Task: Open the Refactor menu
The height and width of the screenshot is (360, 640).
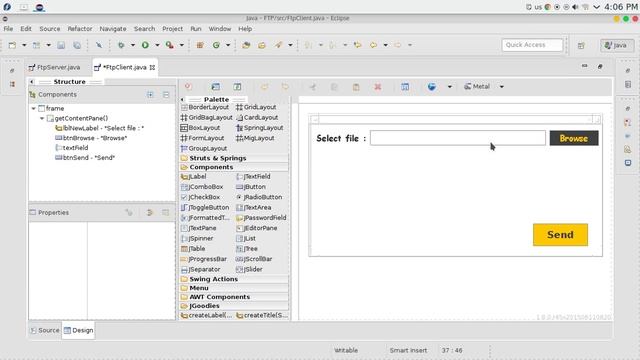Action: point(80,29)
